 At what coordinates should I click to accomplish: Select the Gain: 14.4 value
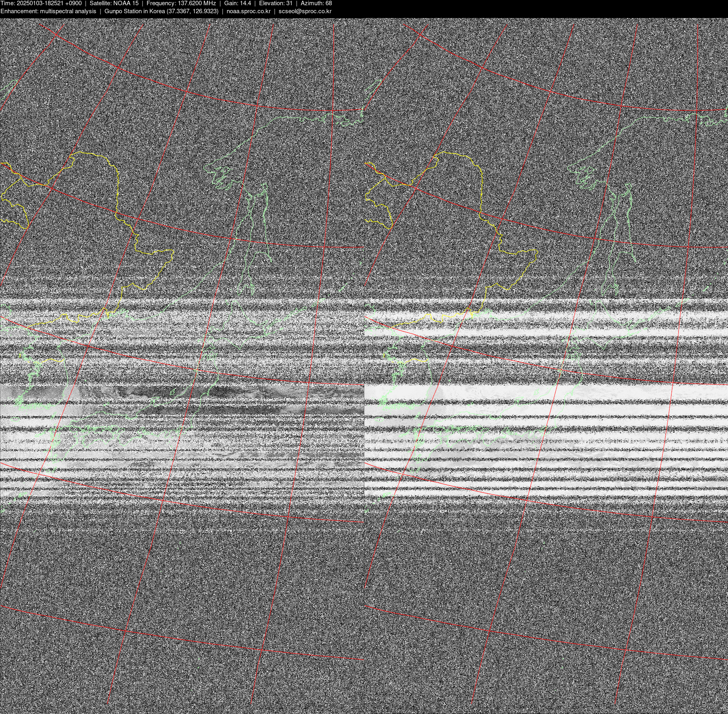237,3
